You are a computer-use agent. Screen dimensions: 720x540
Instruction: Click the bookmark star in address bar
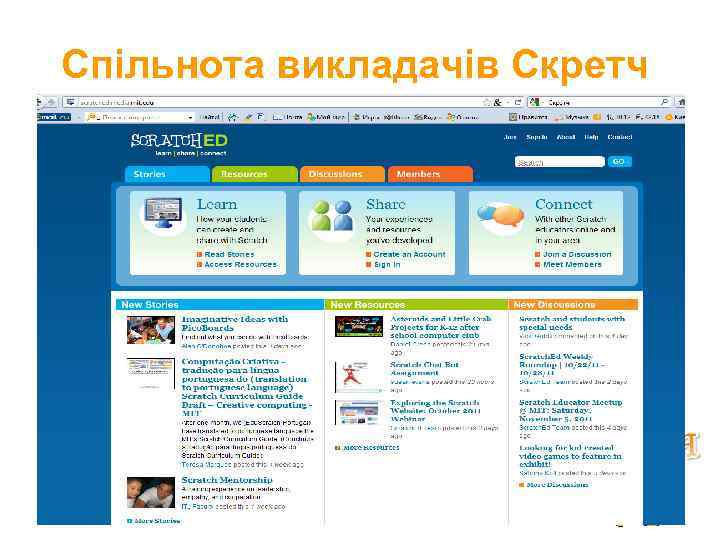tap(486, 102)
